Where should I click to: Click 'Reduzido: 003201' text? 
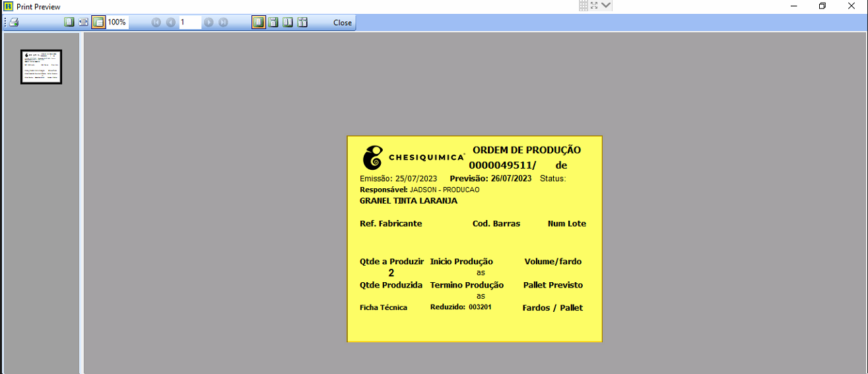[x=461, y=307]
